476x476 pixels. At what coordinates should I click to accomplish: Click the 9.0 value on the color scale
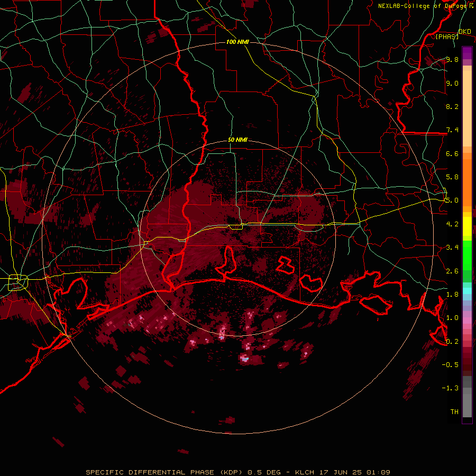[x=452, y=83]
